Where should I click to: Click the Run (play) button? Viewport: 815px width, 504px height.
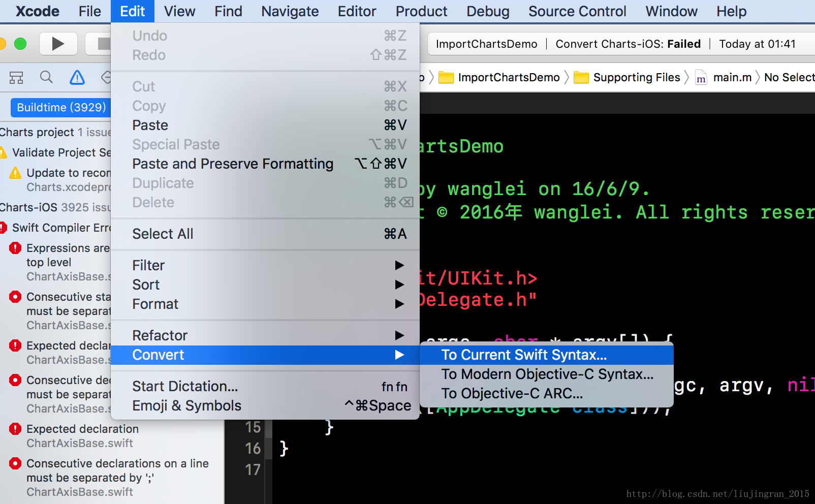58,44
